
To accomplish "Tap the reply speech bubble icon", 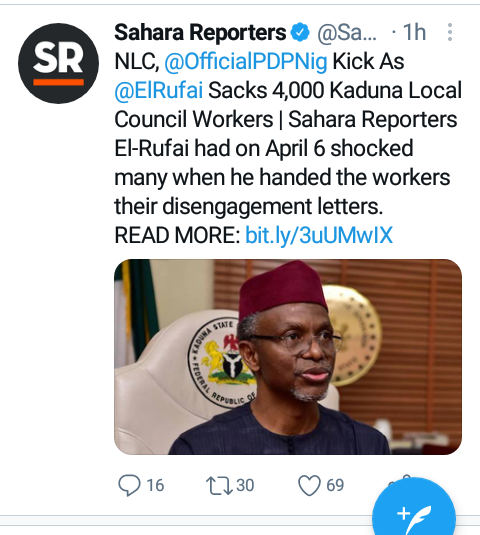I will pyautogui.click(x=129, y=485).
